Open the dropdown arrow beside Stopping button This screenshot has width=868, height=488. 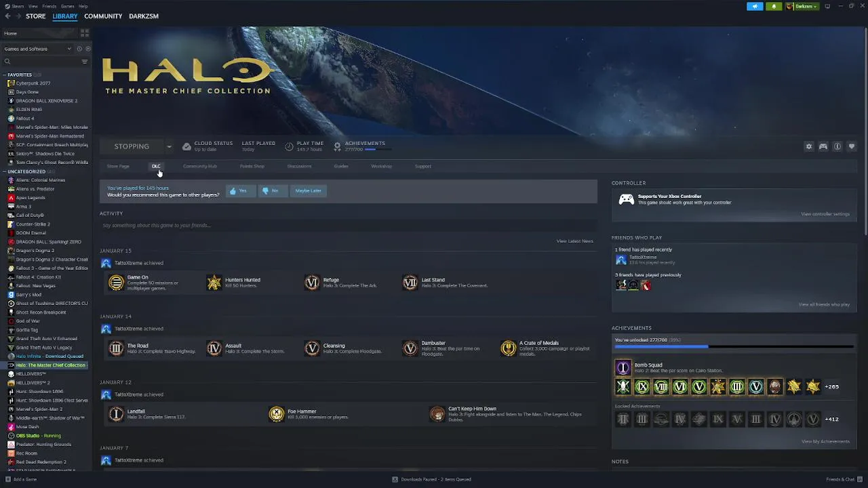(x=169, y=146)
